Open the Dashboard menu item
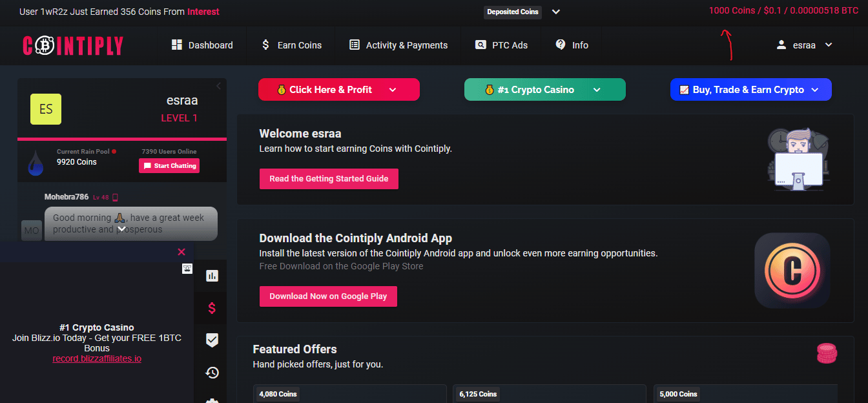Screen dimensions: 868x403 [202, 45]
